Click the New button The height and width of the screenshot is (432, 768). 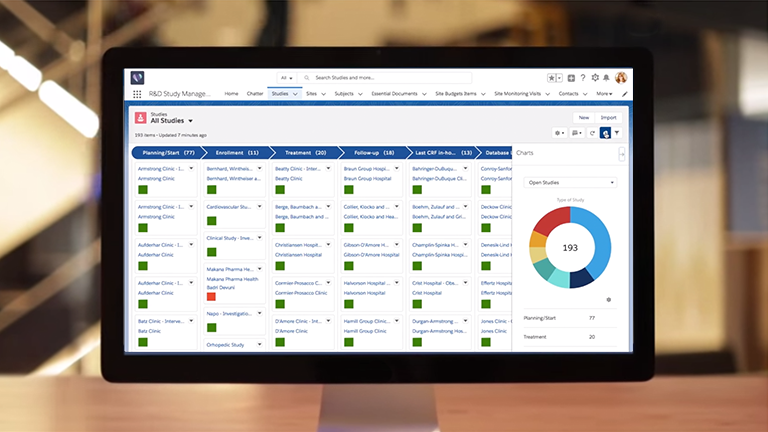pyautogui.click(x=582, y=117)
